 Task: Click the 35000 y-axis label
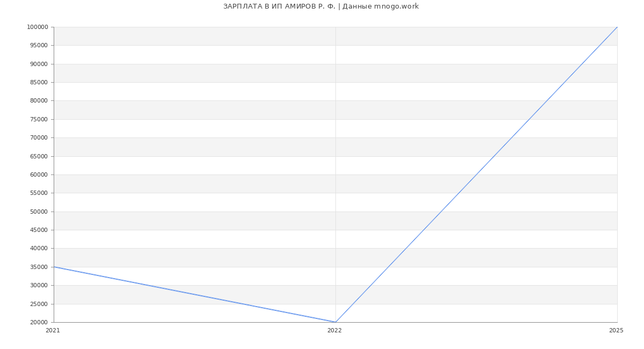coord(39,267)
